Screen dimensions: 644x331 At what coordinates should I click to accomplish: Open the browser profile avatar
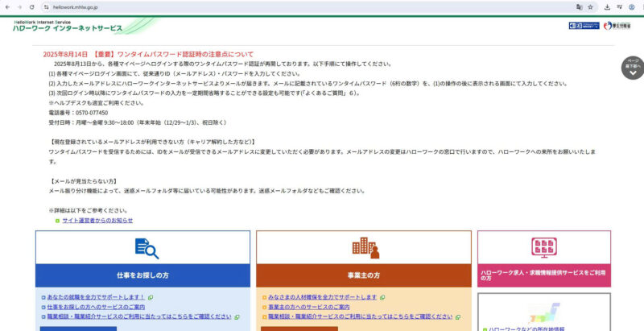coord(632,7)
